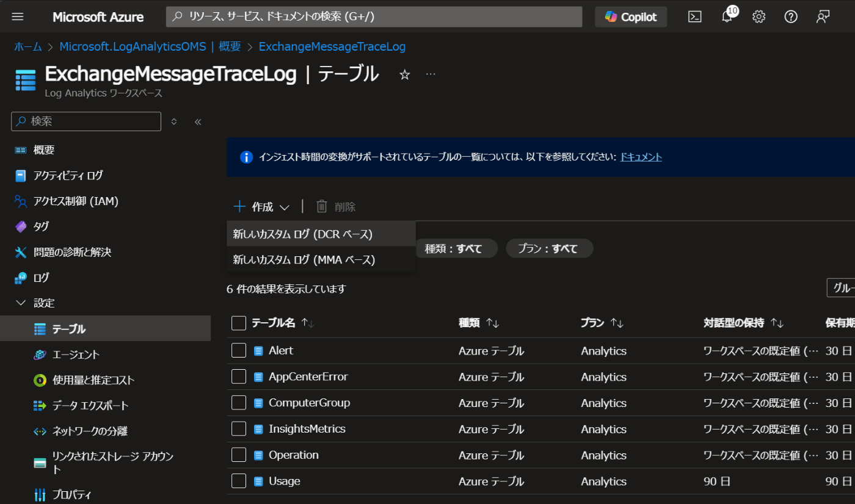
Task: Click the Alert table row icon
Action: [x=258, y=351]
